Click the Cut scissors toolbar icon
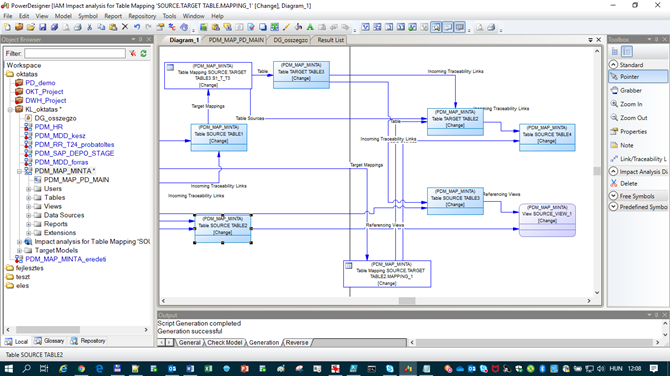The height and width of the screenshot is (376, 670). pyautogui.click(x=89, y=27)
